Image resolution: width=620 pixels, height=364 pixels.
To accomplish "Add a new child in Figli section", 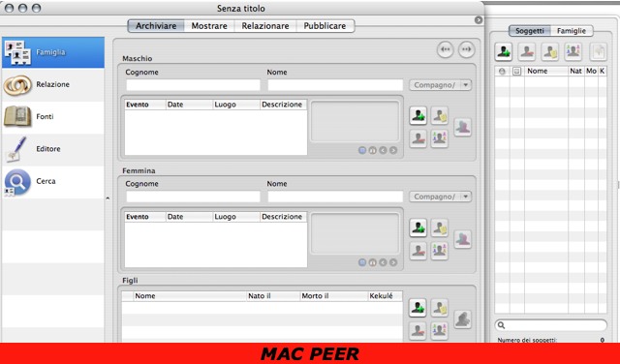I will [x=418, y=308].
